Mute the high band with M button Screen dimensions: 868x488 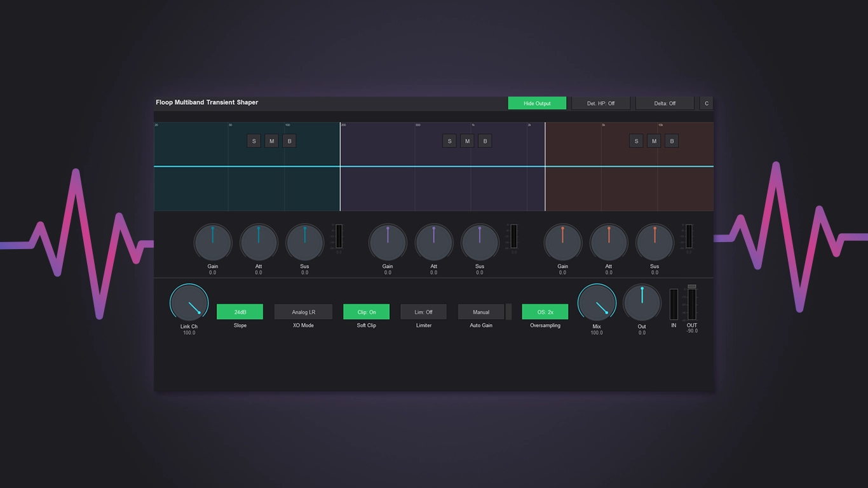(x=654, y=141)
